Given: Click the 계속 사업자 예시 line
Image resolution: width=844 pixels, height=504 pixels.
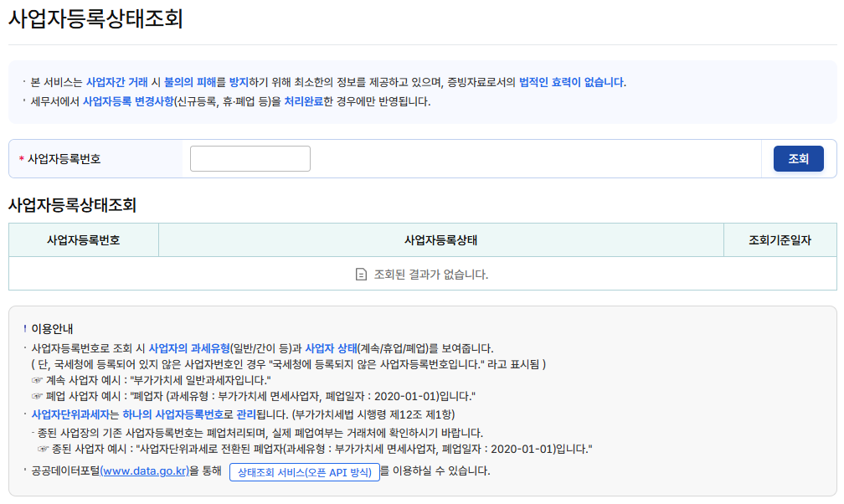Looking at the screenshot, I should coord(152,380).
